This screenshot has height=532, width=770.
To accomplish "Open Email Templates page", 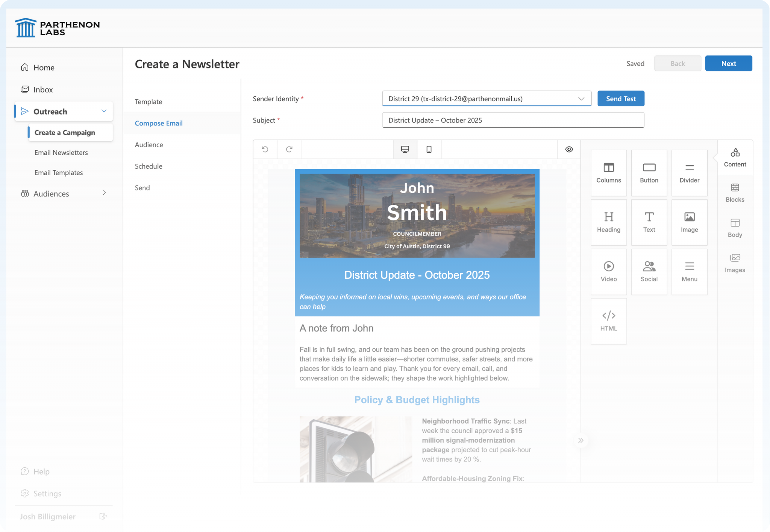I will click(x=59, y=172).
